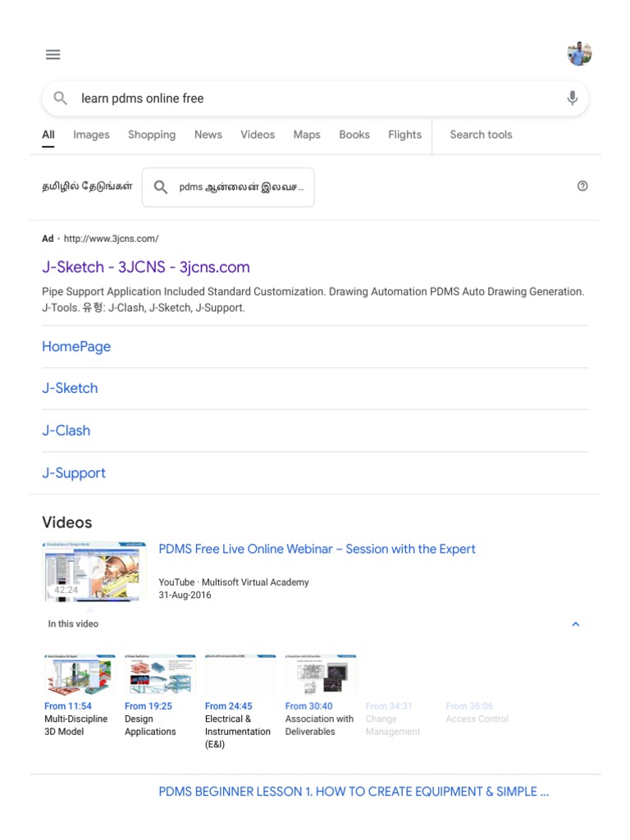The width and height of the screenshot is (630, 840).
Task: Open Multi-Discipline 3D Model clip thumbnail
Action: [80, 674]
